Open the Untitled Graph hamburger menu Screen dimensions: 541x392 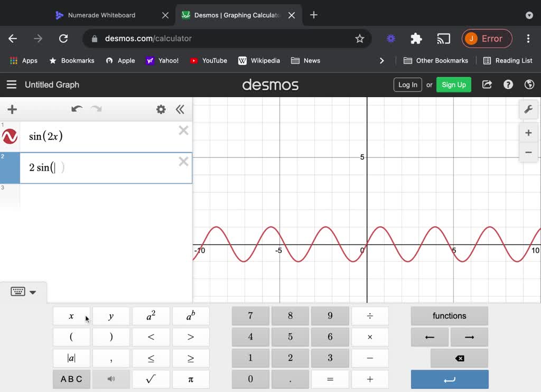pyautogui.click(x=12, y=85)
